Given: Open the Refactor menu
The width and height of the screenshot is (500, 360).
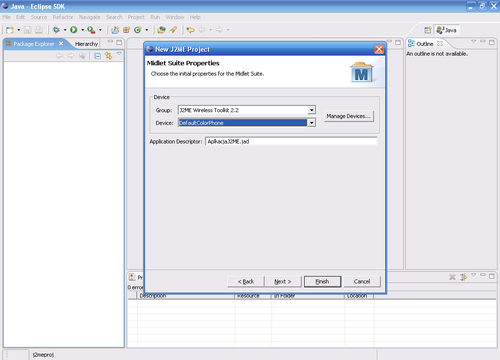Looking at the screenshot, I should 63,17.
